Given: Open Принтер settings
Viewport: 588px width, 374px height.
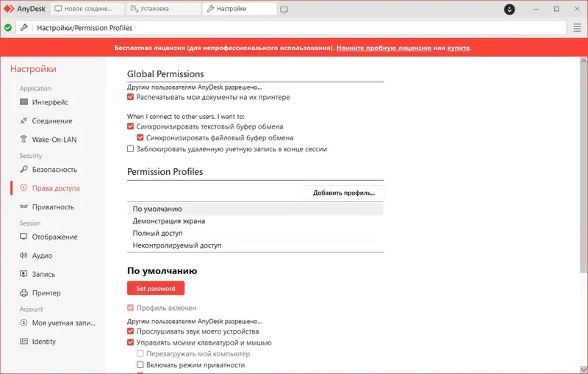Looking at the screenshot, I should pyautogui.click(x=46, y=292).
